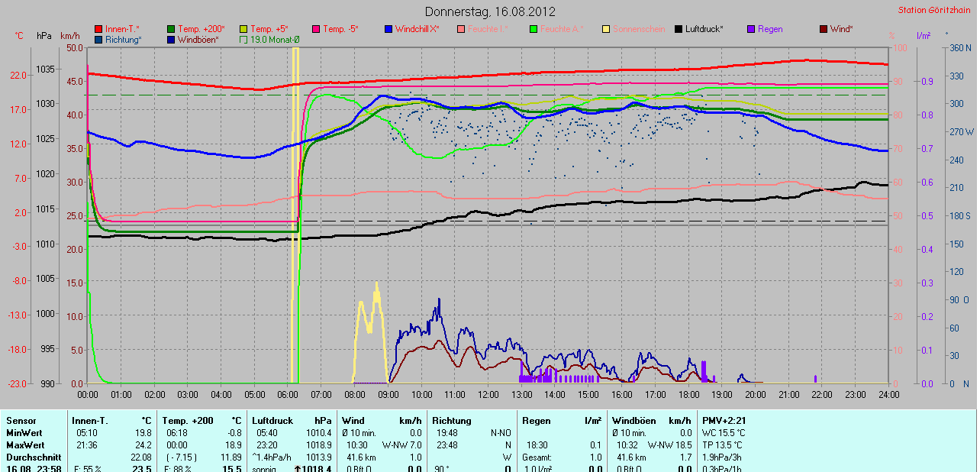Select the 'Sonnenschein' legend label
Screen dimensions: 980x472
coord(639,29)
